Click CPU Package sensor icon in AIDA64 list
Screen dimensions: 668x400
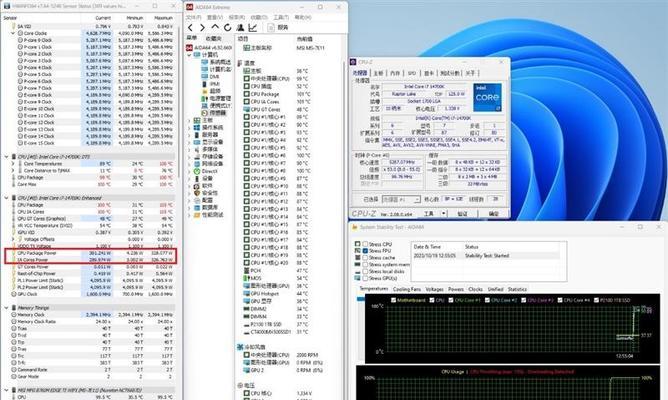[x=247, y=94]
